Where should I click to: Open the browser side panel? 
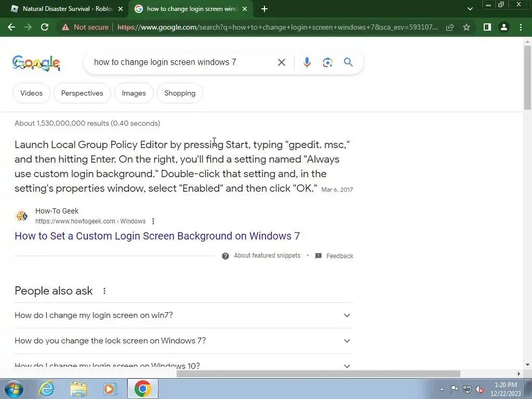(x=487, y=27)
